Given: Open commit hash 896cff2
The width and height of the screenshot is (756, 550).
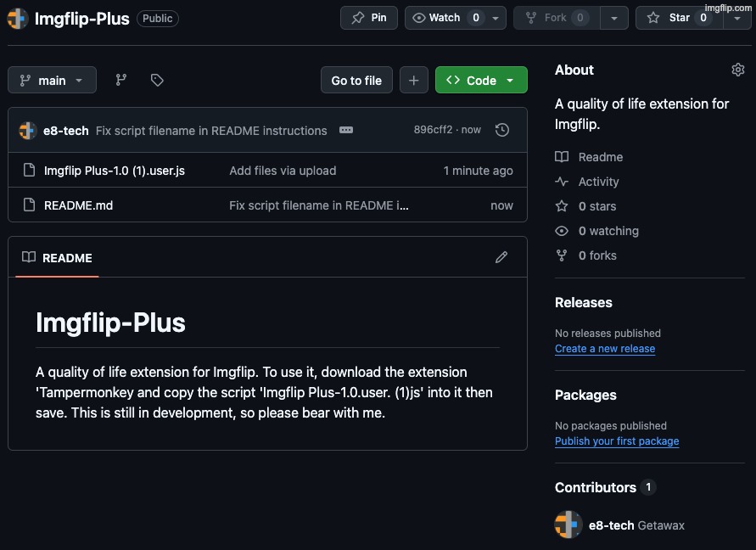Looking at the screenshot, I should tap(433, 130).
